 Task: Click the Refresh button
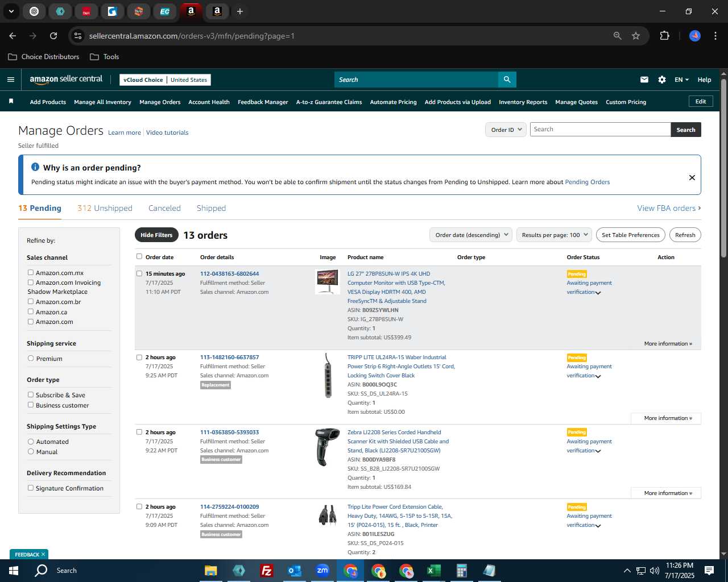click(x=685, y=235)
